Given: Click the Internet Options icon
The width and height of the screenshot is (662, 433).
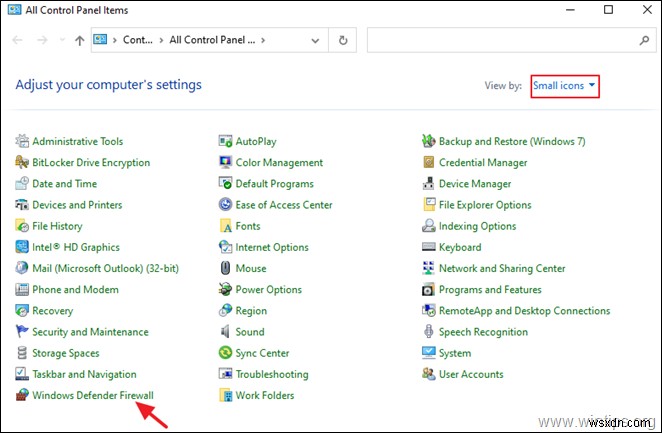Looking at the screenshot, I should [x=225, y=247].
